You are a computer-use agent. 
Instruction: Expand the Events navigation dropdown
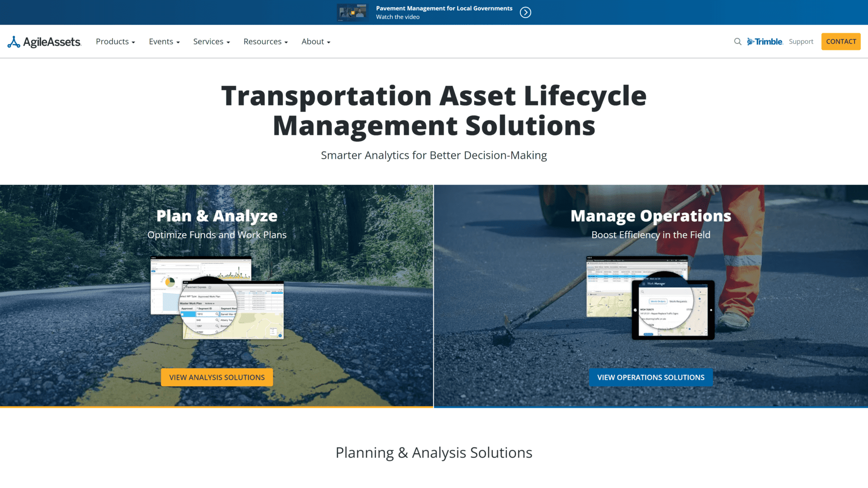(163, 41)
